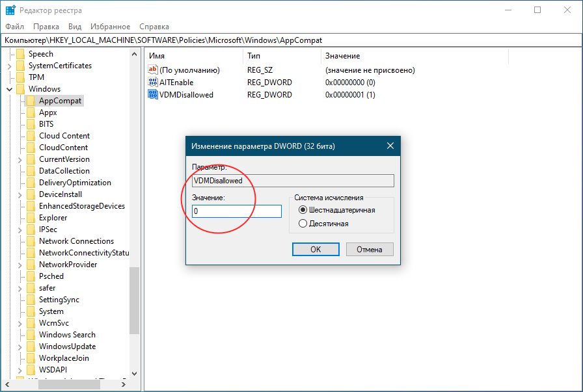Click the Windows Search folder icon
This screenshot has height=392, width=583.
pyautogui.click(x=31, y=335)
